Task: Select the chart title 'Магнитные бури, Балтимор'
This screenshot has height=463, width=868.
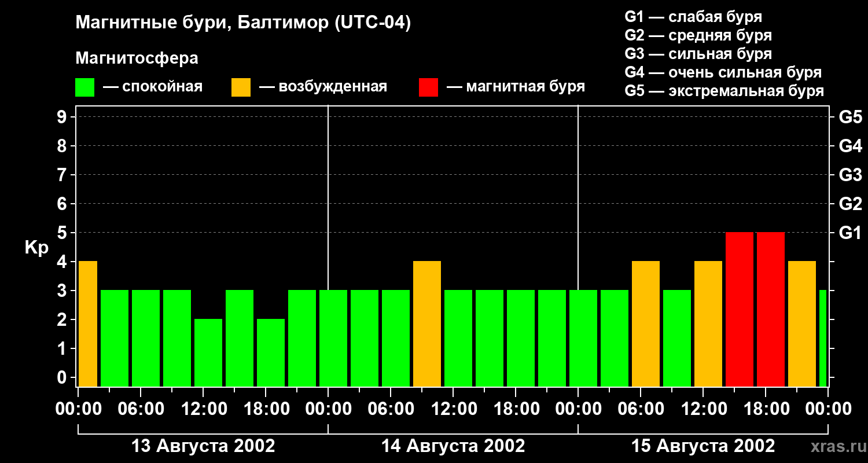Action: [243, 23]
